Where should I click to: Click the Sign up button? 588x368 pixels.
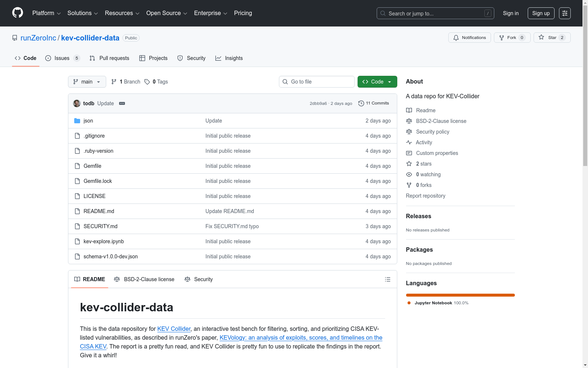pyautogui.click(x=541, y=13)
